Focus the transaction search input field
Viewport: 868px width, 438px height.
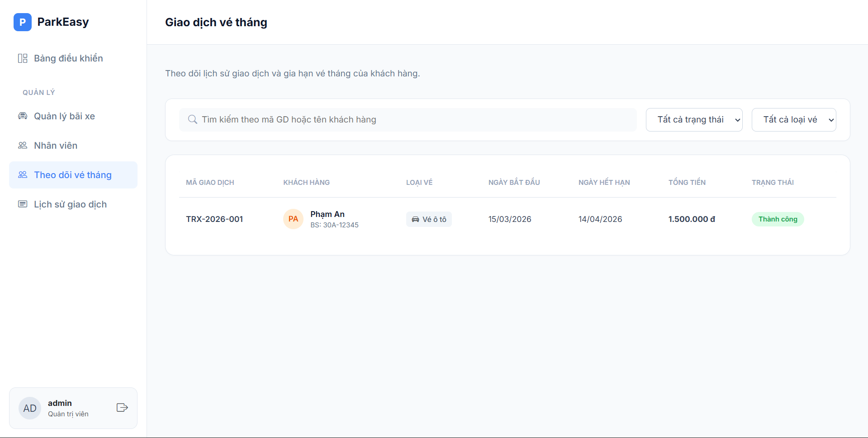[x=407, y=120]
